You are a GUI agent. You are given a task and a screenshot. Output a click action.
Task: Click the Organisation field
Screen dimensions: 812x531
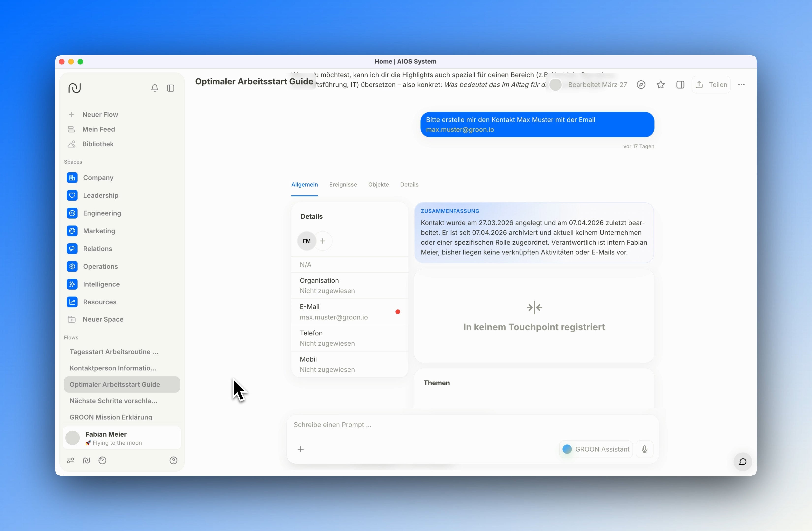tap(350, 286)
